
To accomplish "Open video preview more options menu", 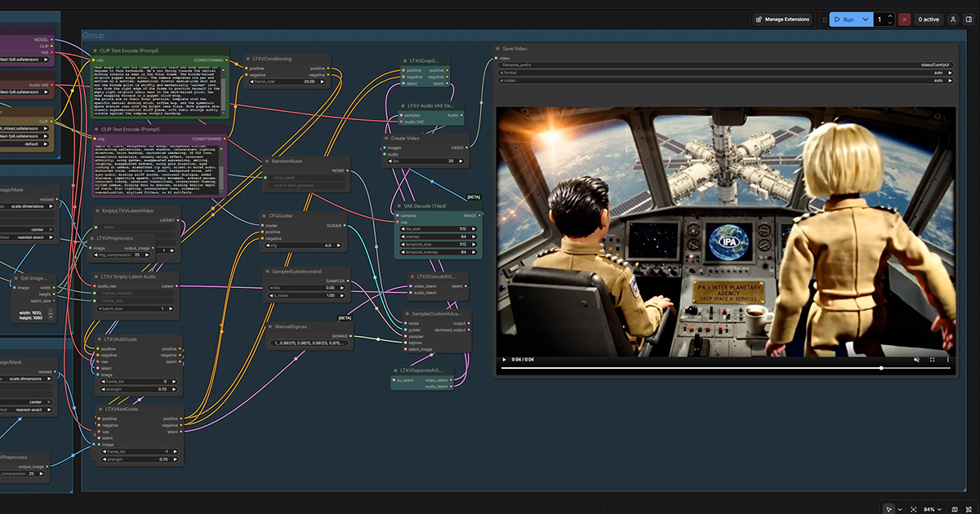I will click(x=947, y=360).
